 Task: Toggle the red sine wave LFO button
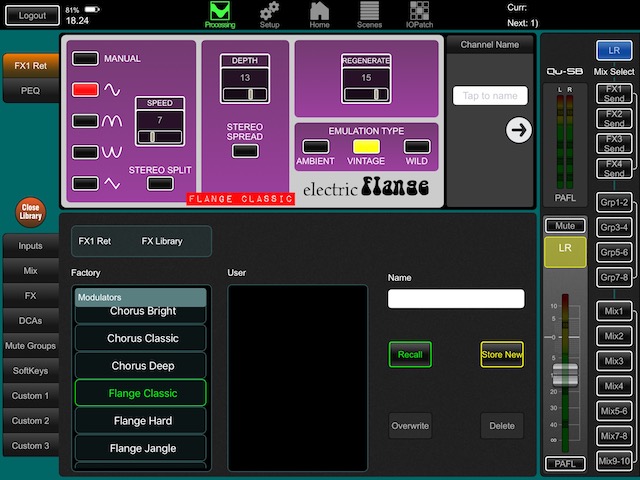pos(85,89)
